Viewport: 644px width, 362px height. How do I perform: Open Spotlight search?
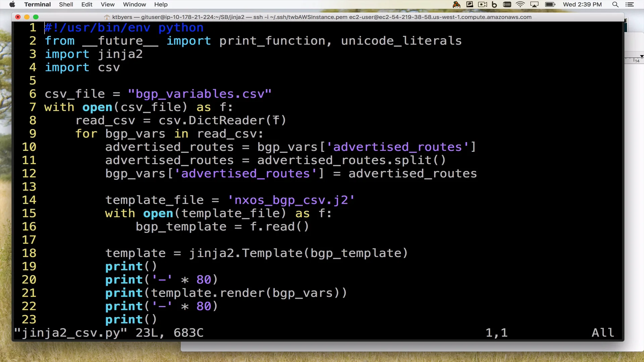615,4
